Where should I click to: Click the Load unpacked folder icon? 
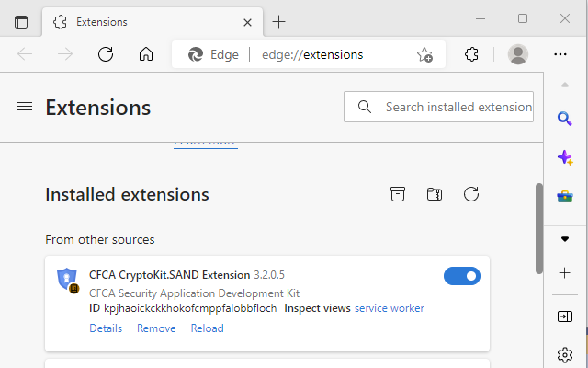point(435,194)
